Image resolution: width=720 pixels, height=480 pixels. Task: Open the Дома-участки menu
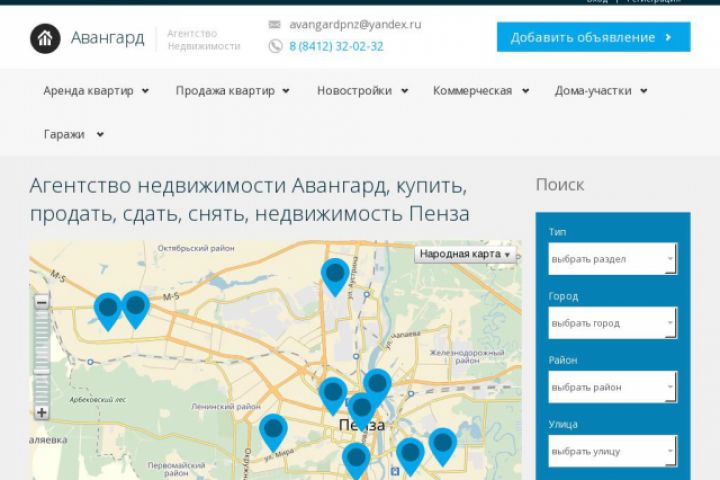tap(593, 91)
